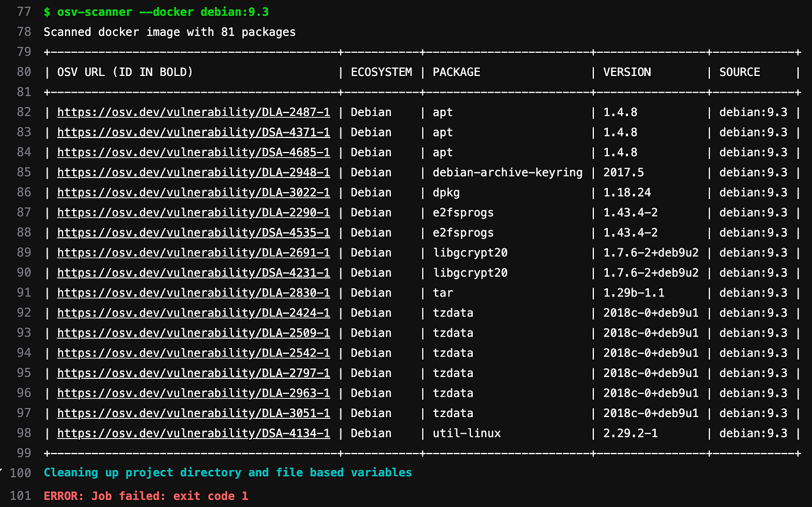Open the DLA-2290-1 vulnerability link
Screen dimensions: 812x507
pos(194,212)
